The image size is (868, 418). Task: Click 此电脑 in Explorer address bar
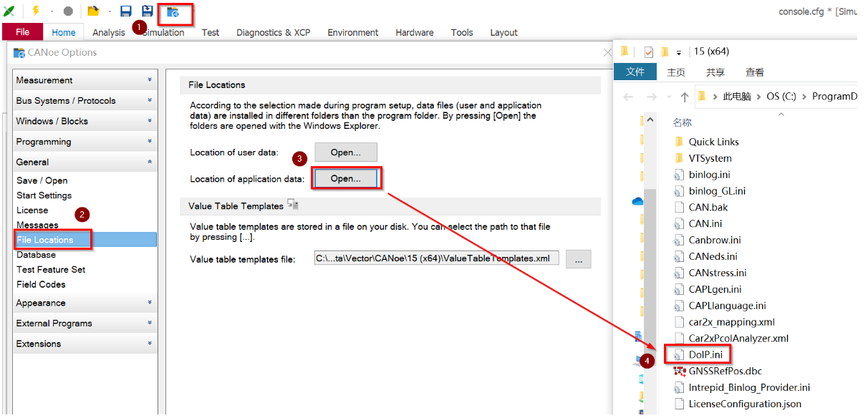coord(736,97)
